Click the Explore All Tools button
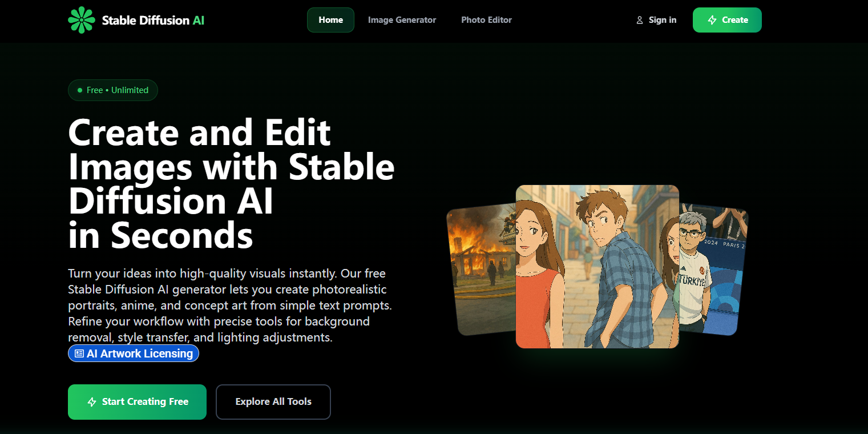Screen dimensions: 868x434 273,402
